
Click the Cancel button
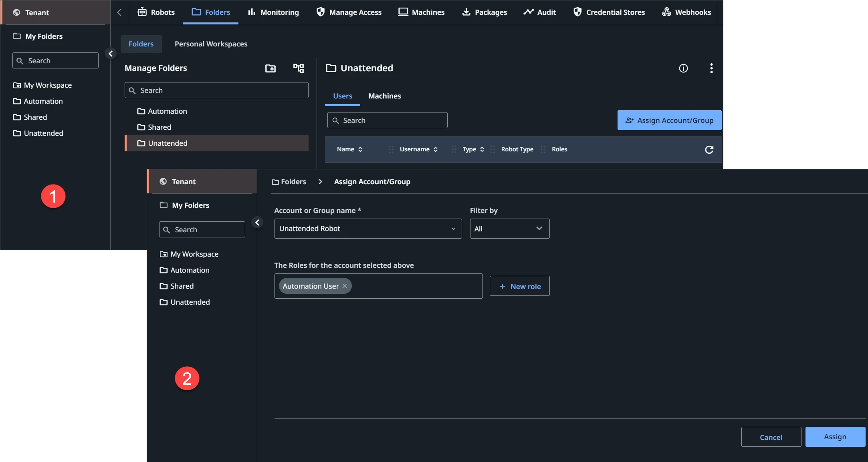(771, 437)
